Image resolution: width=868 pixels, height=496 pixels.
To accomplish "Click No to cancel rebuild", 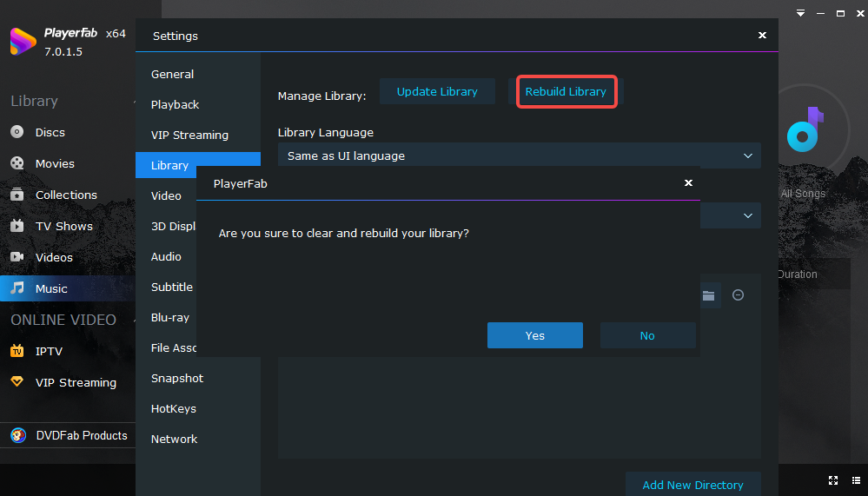I will pos(647,335).
